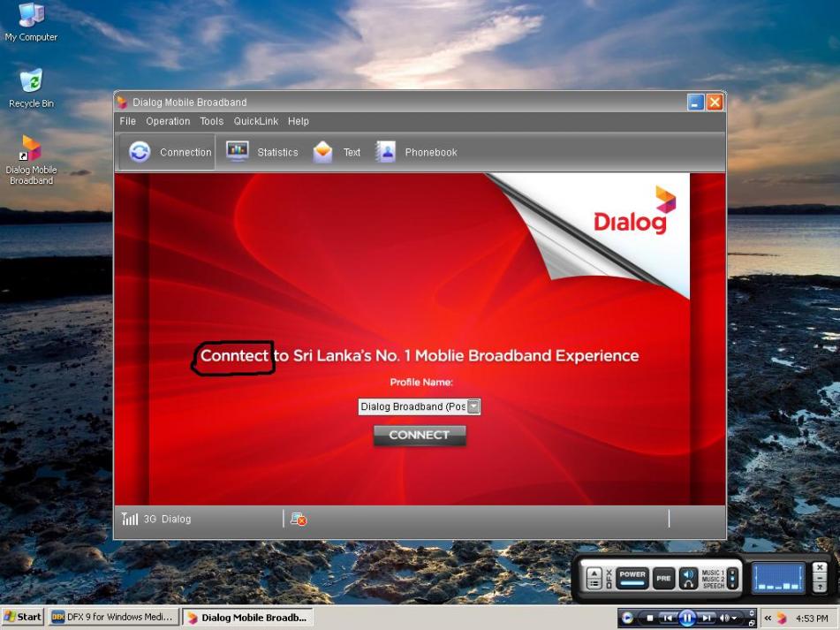Viewport: 840px width, 630px height.
Task: Skip to previous track in taskbar player
Action: click(x=668, y=618)
